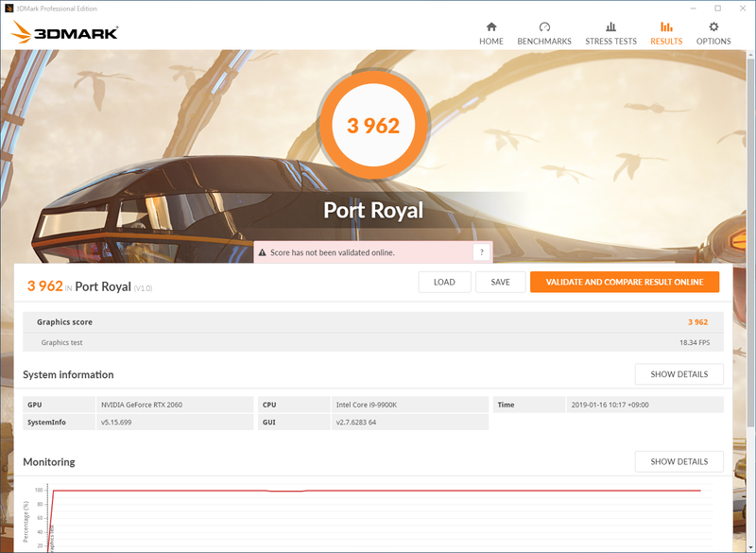This screenshot has height=553, width=756.
Task: Click Validate and Compare Result Online
Action: pos(625,282)
